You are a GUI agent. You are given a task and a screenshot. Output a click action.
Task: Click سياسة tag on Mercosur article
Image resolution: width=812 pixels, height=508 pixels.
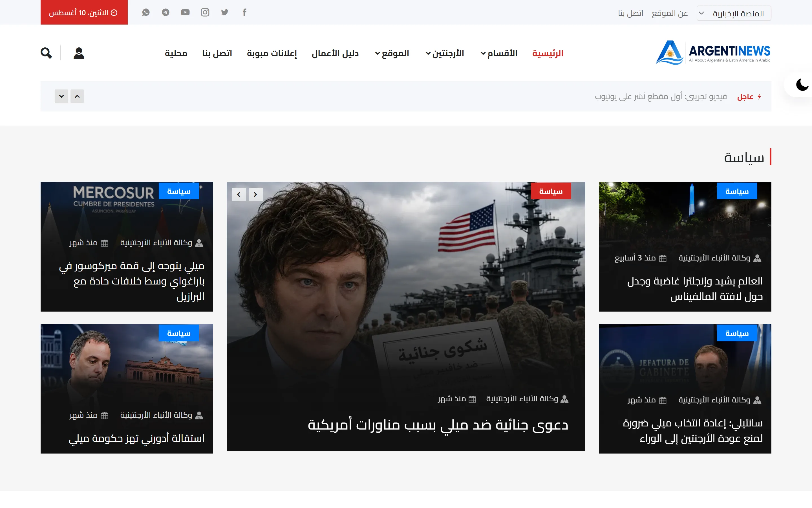[x=179, y=191]
